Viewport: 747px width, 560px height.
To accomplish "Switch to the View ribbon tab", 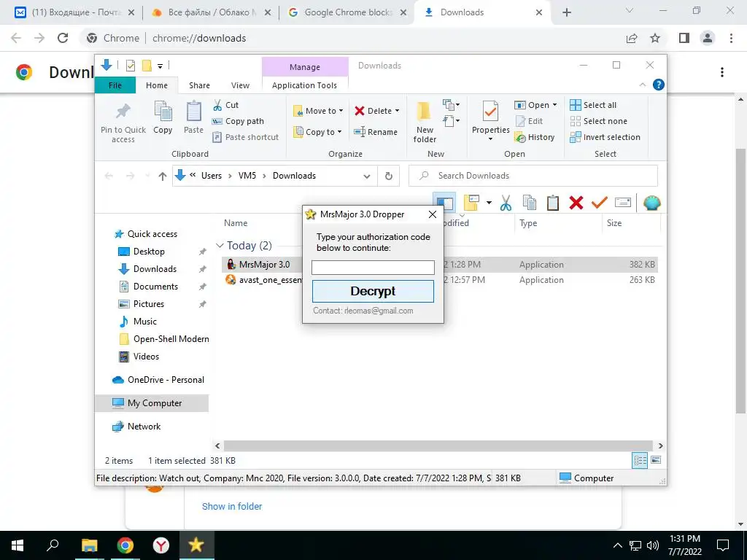I will click(x=240, y=85).
